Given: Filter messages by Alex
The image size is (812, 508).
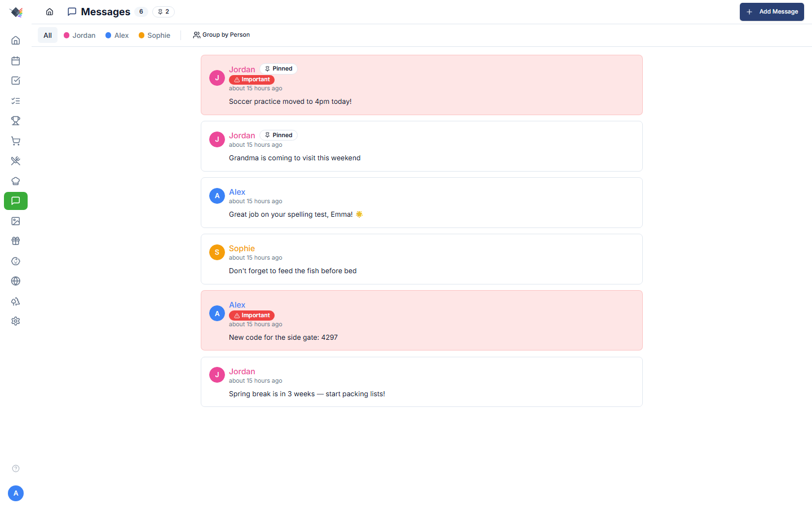Looking at the screenshot, I should (x=117, y=35).
